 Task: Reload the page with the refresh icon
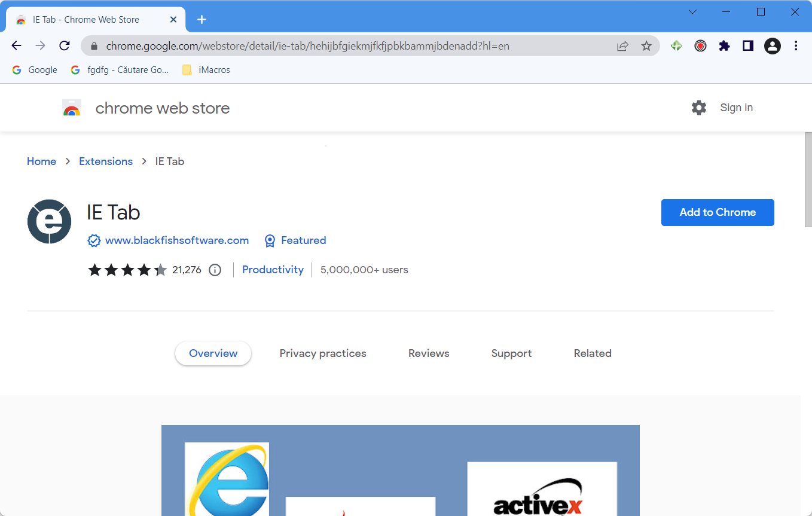coord(65,45)
